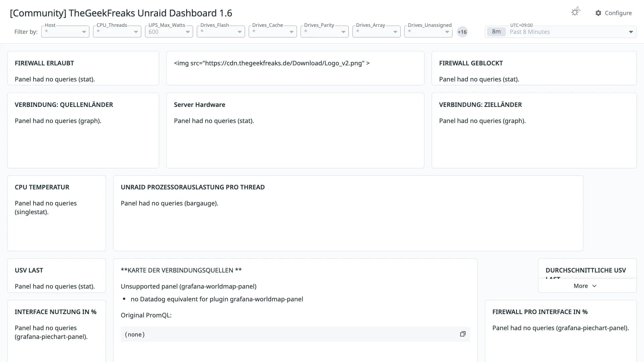The image size is (644, 362).
Task: Select the FIREWALL ERLAUBT panel title
Action: click(44, 63)
